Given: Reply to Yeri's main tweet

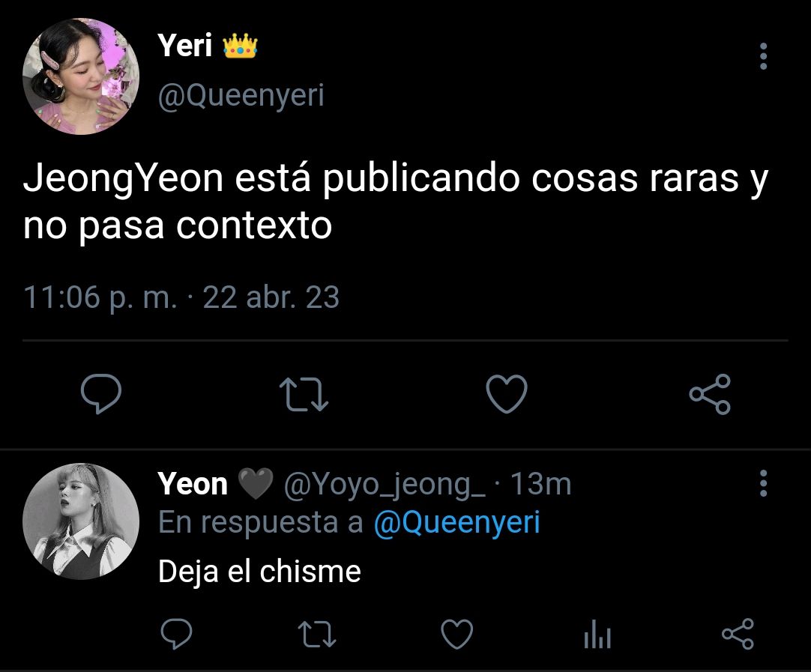Looking at the screenshot, I should click(101, 394).
